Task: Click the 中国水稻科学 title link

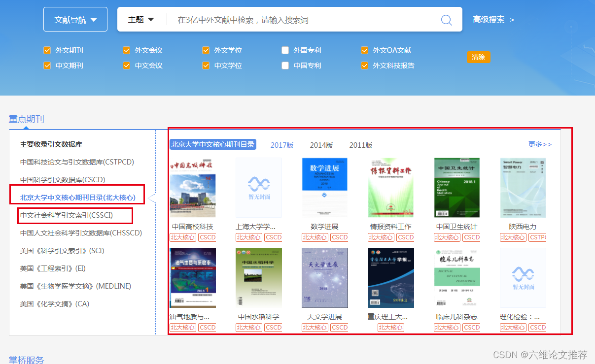Action: [x=259, y=317]
